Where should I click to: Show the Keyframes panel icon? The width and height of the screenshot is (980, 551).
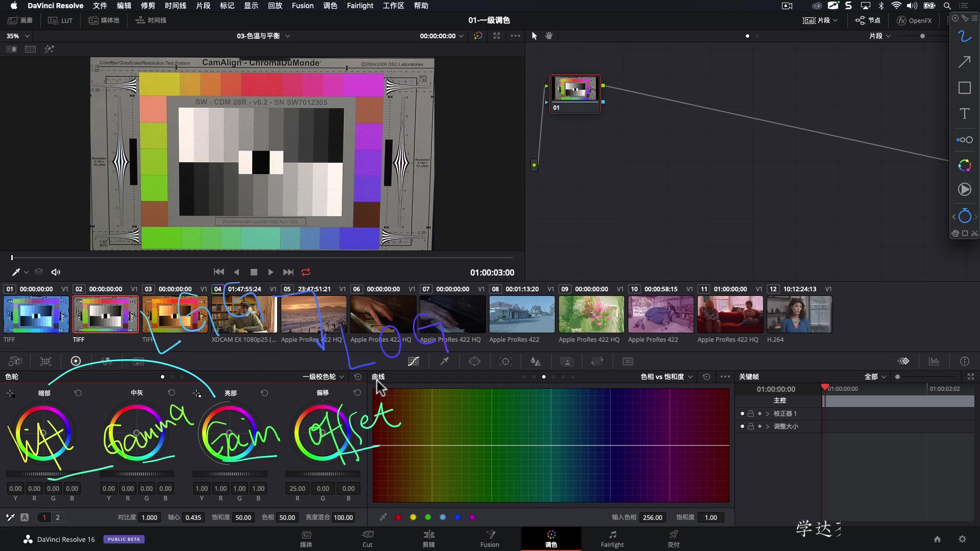(903, 361)
